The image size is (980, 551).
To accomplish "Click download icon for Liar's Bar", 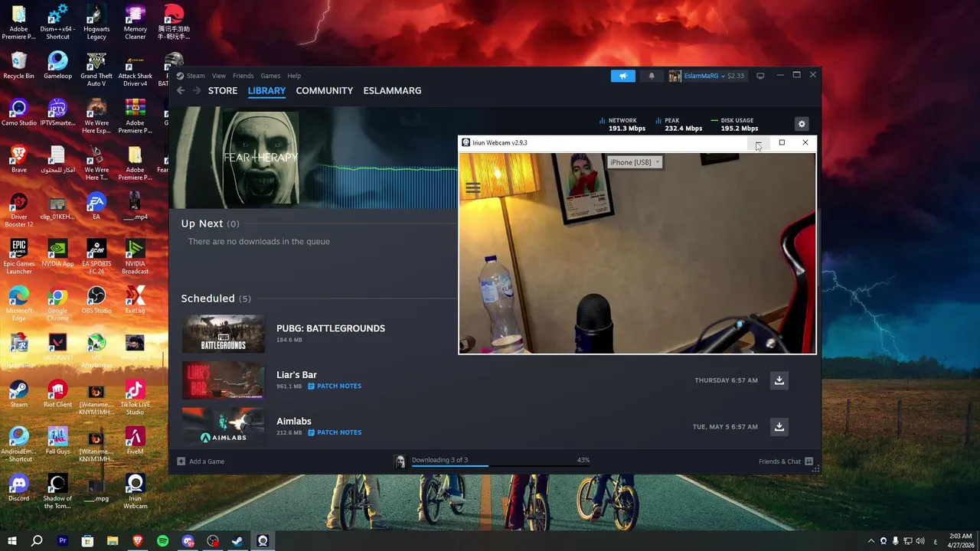I will (x=779, y=380).
